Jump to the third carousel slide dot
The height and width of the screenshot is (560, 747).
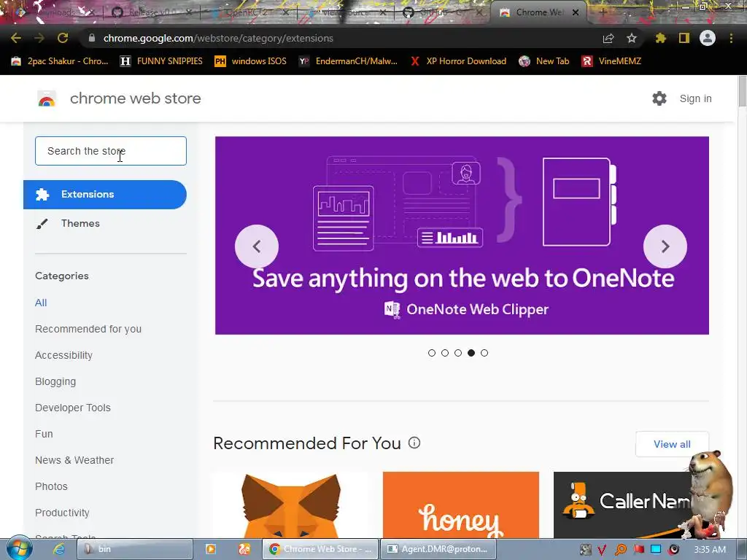click(x=458, y=353)
